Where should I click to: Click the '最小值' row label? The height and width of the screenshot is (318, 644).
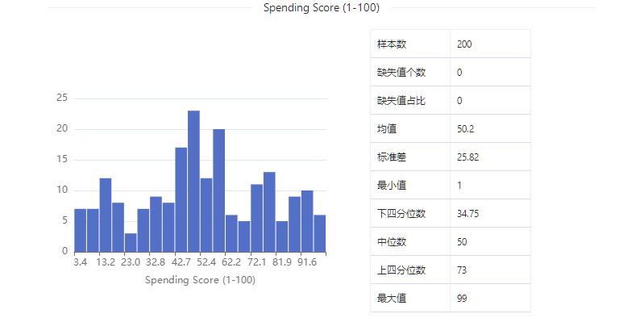(392, 186)
